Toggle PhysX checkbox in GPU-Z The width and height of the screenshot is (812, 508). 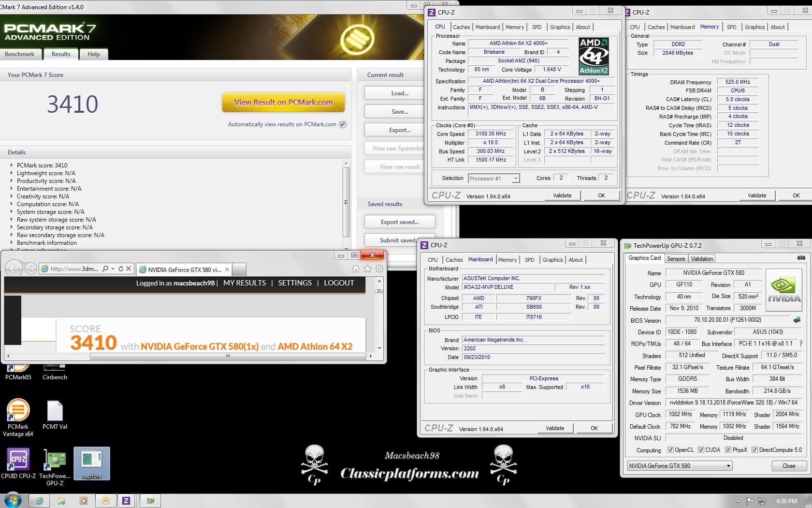click(728, 449)
